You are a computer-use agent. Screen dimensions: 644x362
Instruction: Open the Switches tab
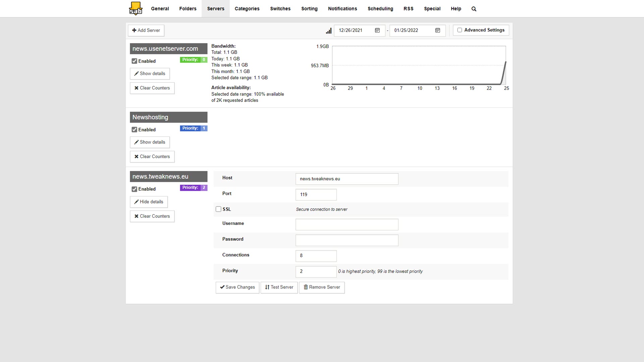coord(280,9)
